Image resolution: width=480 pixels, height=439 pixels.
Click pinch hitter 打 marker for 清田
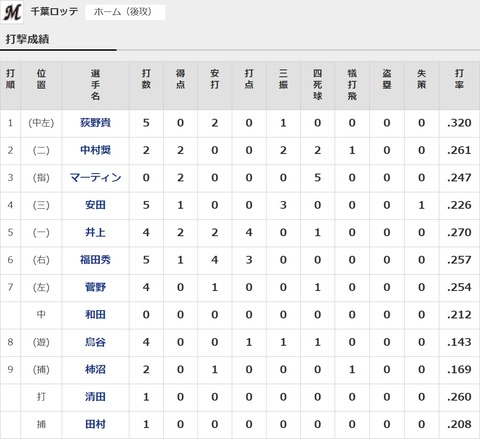(x=41, y=397)
